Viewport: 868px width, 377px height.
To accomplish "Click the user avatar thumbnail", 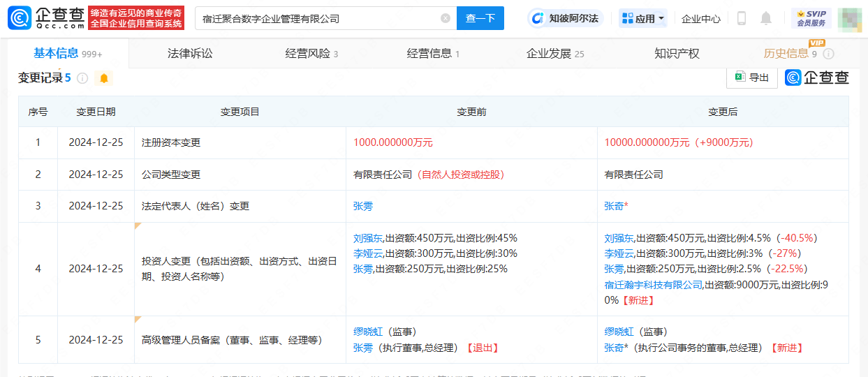I will tap(849, 20).
